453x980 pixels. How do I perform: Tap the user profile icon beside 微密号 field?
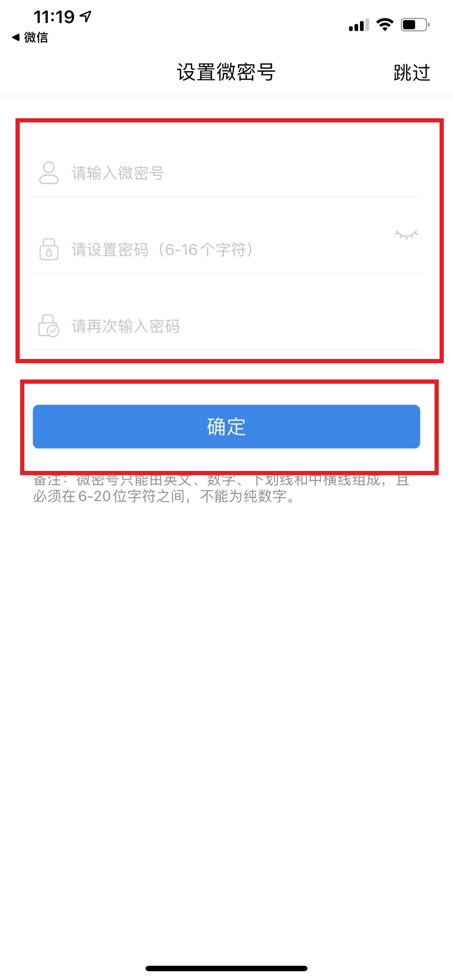49,173
